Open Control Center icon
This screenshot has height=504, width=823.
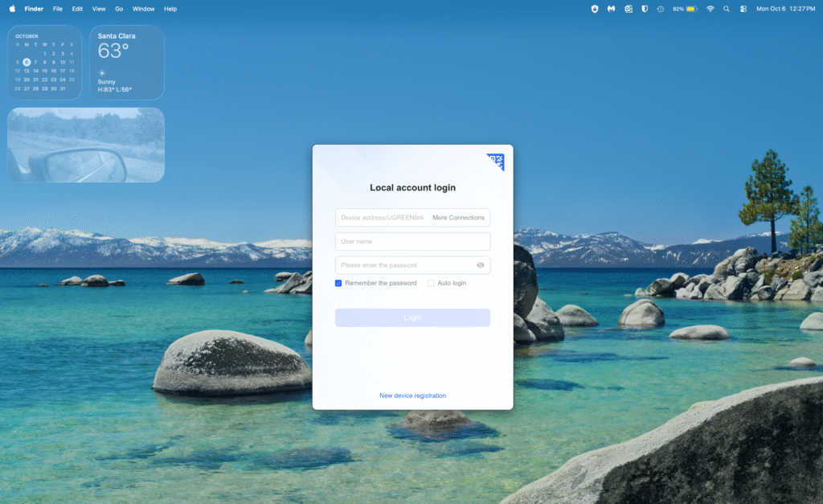pos(743,9)
